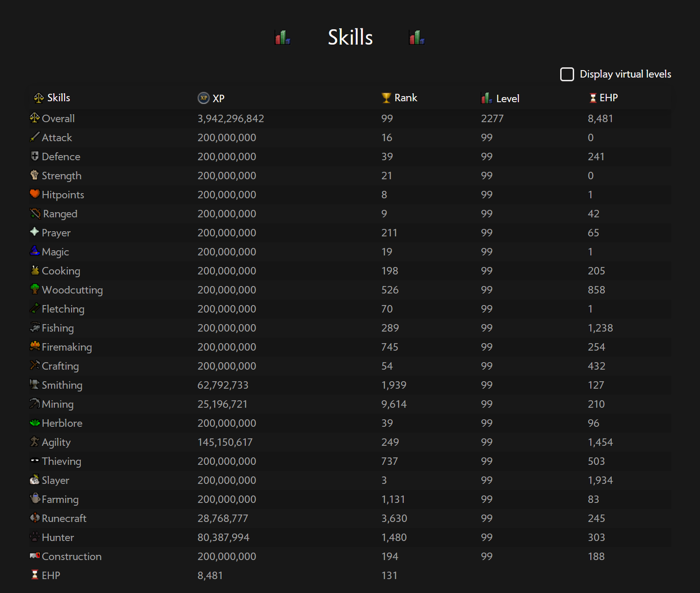Click the Prayer star icon
Viewport: 700px width, 593px height.
tap(35, 232)
